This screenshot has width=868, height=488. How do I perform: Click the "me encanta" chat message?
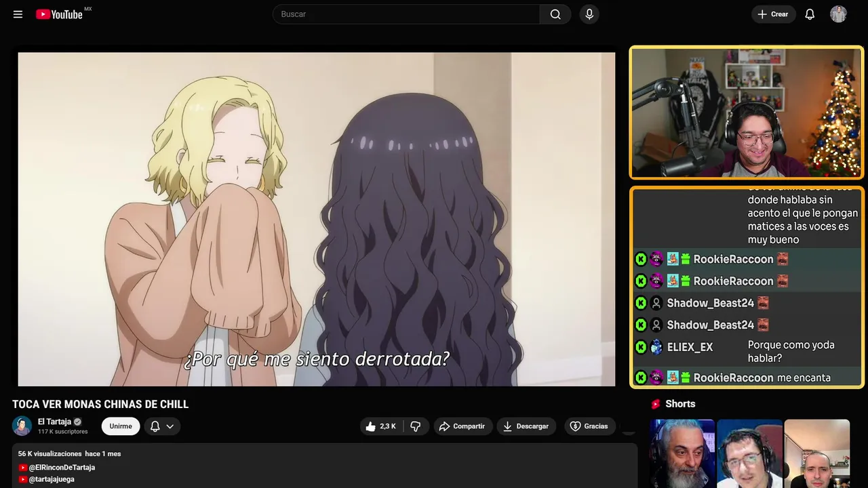tap(804, 378)
